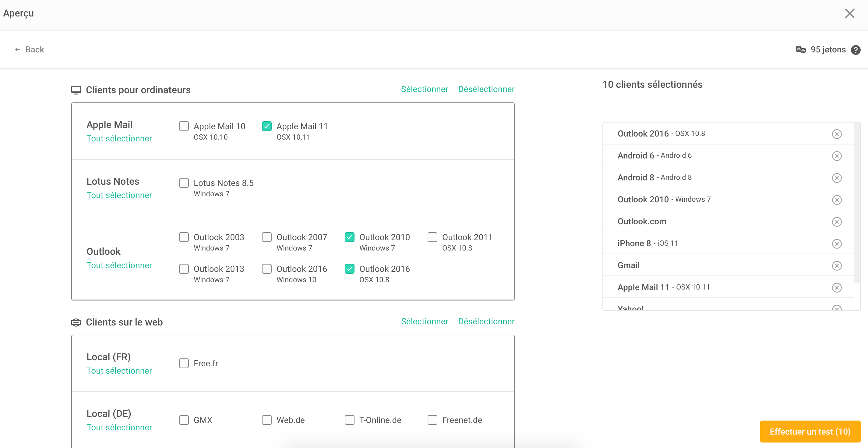Check the GMX checkbox
The width and height of the screenshot is (868, 448).
184,420
